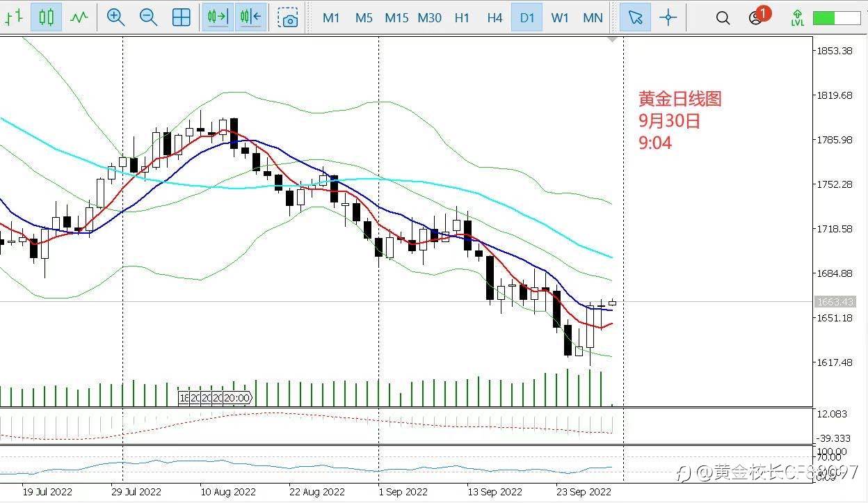
Task: Activate the crosshair tool
Action: [x=668, y=17]
